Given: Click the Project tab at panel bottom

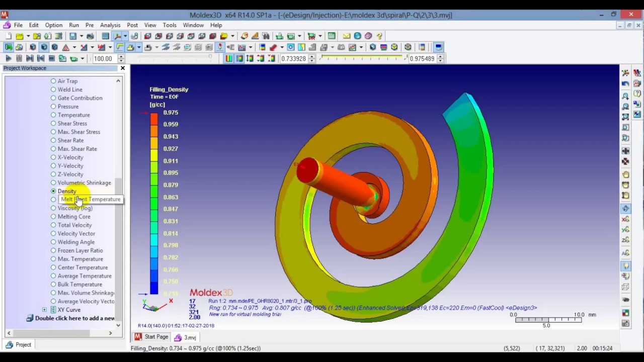Looking at the screenshot, I should pos(18,344).
